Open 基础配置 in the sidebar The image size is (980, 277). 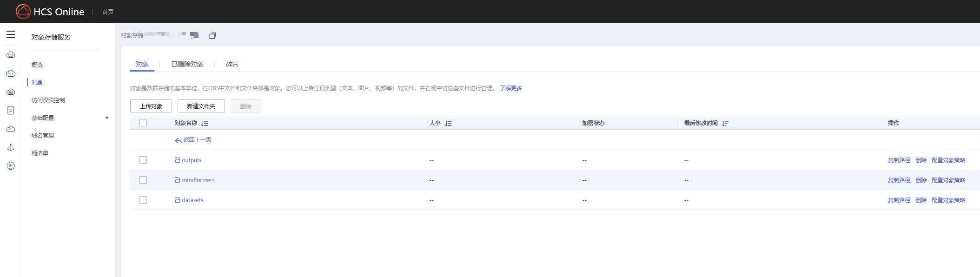[43, 118]
